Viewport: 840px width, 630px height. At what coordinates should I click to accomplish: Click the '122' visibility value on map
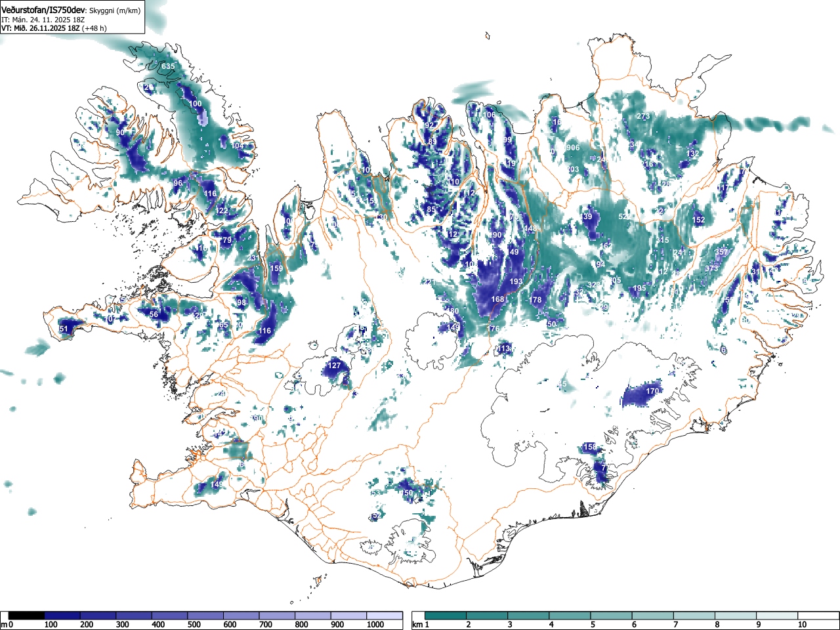click(x=222, y=211)
